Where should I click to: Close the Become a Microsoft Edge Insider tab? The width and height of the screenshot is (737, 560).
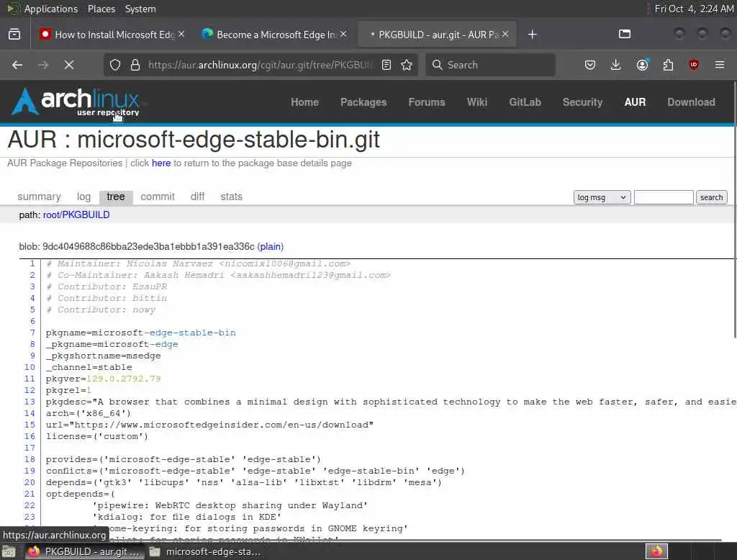[x=343, y=35]
